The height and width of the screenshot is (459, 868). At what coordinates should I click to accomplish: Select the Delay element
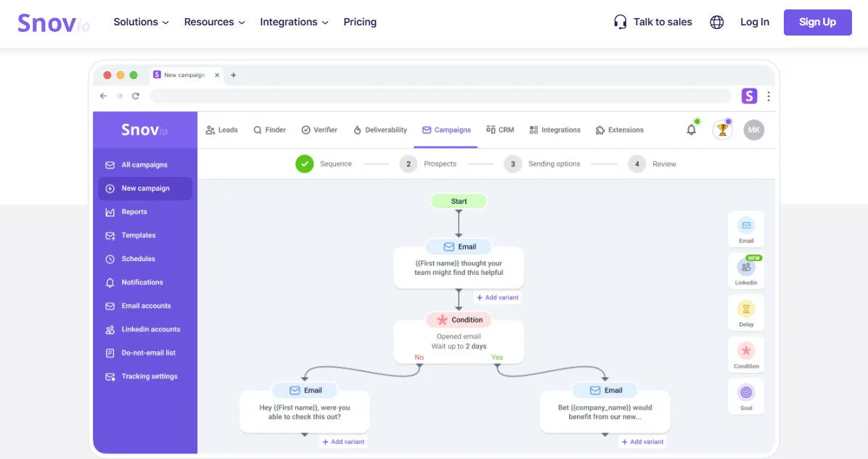coord(746,312)
